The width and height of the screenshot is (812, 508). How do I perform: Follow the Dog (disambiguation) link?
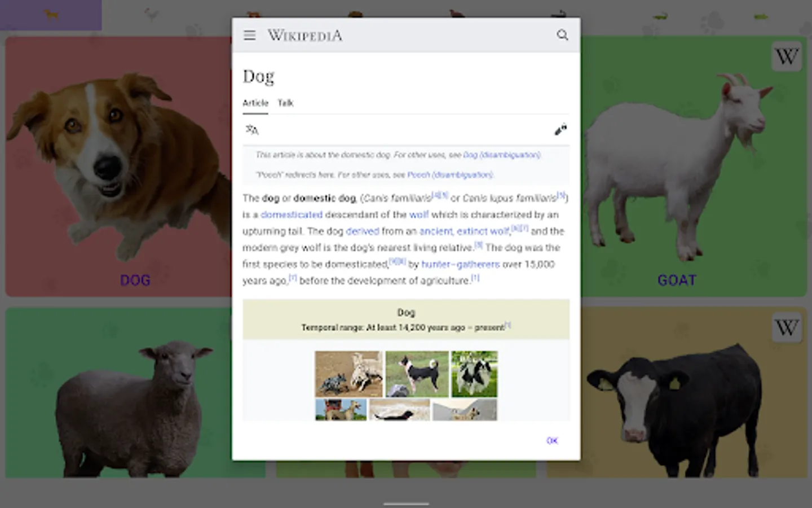(x=502, y=155)
